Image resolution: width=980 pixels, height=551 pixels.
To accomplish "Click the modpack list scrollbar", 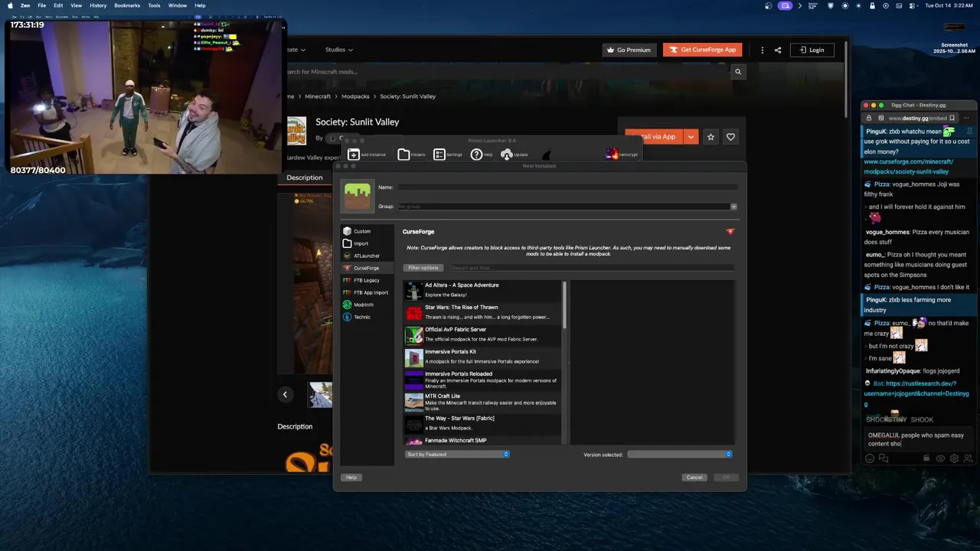I will [x=565, y=306].
